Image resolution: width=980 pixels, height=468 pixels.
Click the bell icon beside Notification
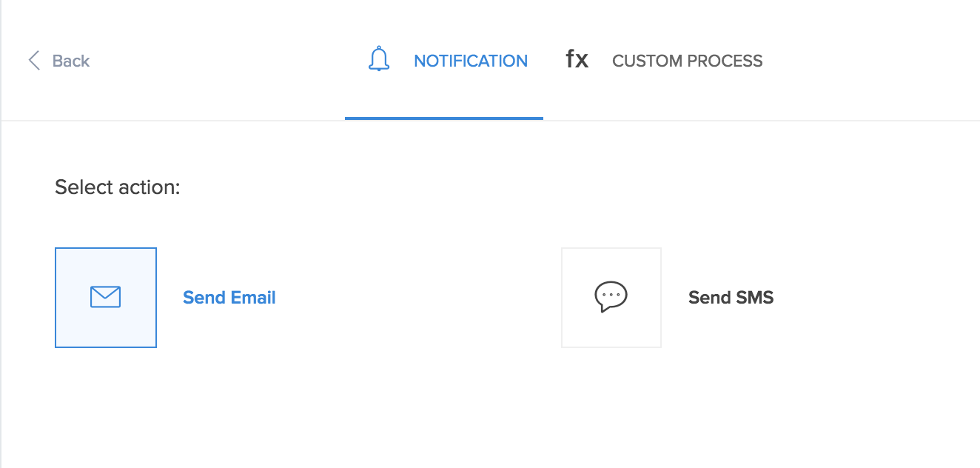379,59
